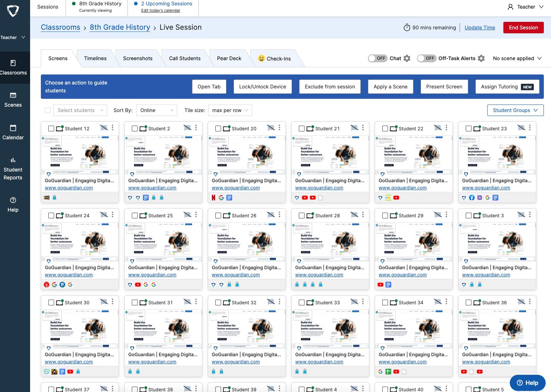The image size is (551, 392).
Task: Click the YouTube tab icon under Student 29
Action: (x=380, y=285)
